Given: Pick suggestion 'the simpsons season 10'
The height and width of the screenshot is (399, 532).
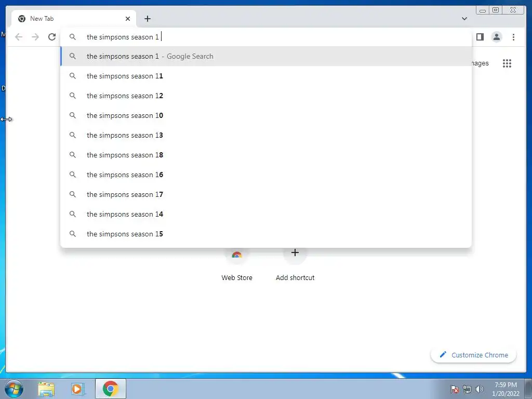Looking at the screenshot, I should (266, 115).
